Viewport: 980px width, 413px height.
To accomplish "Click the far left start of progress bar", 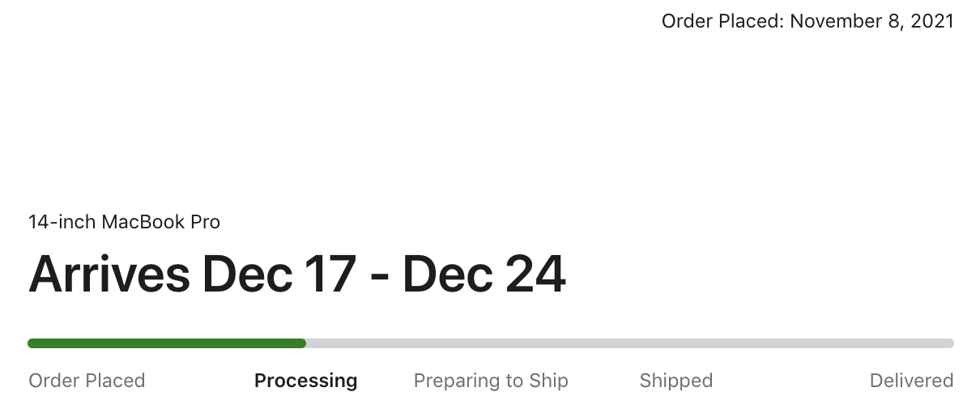I will (31, 343).
